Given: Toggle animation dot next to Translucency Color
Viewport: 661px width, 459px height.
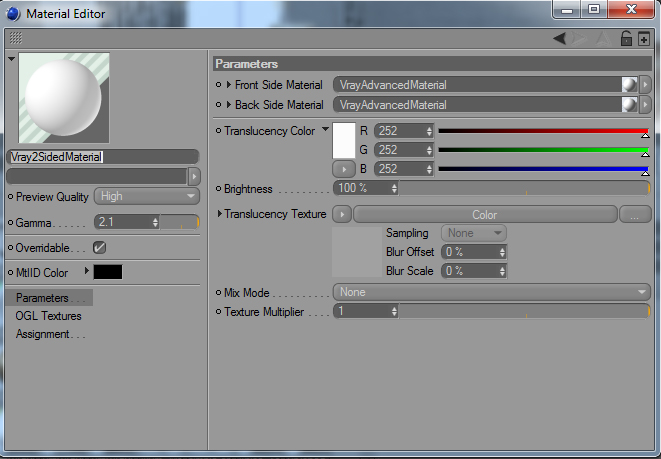Looking at the screenshot, I should click(218, 131).
